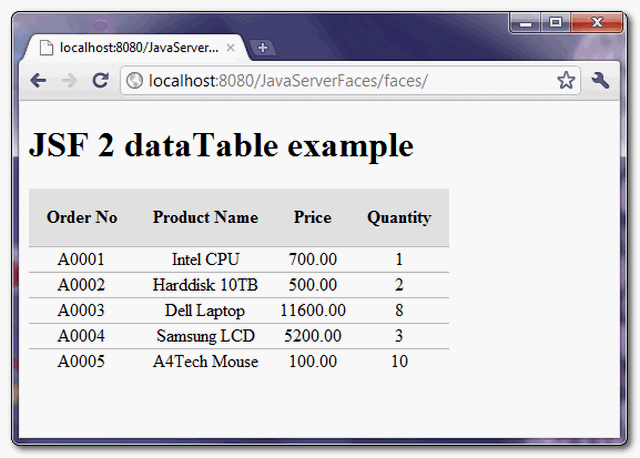Open the wrench settings menu
The height and width of the screenshot is (458, 640).
point(600,80)
